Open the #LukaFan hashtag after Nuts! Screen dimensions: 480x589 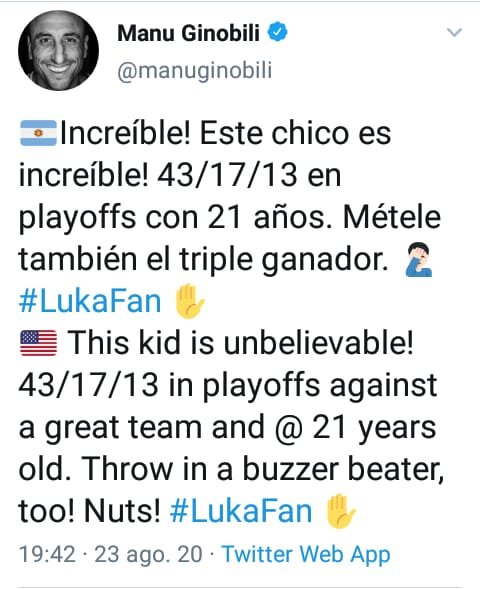pos(241,511)
